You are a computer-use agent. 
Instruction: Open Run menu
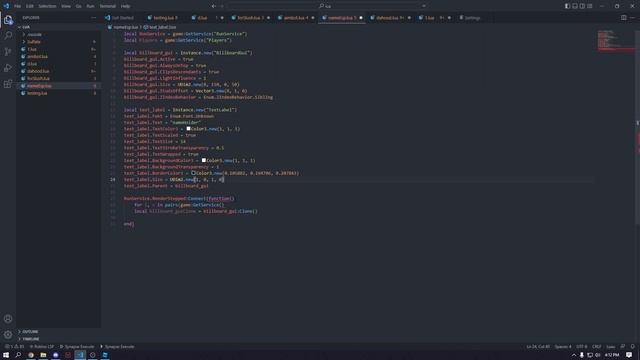[90, 6]
